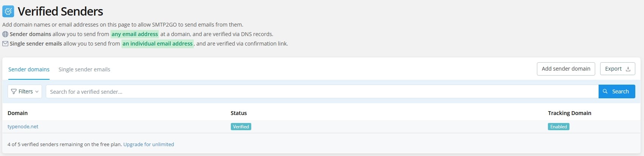Click the Verified status badge

[241, 127]
